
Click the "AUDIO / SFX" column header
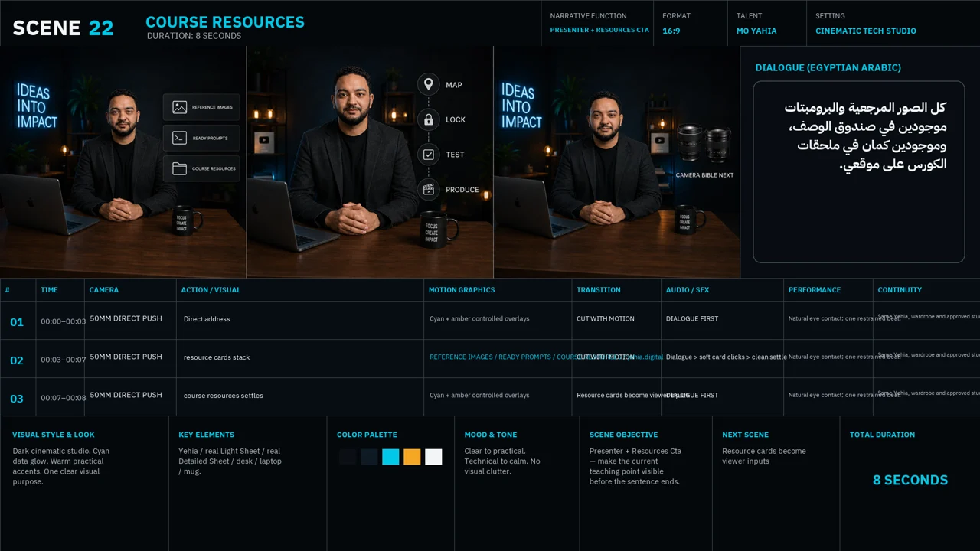pos(688,290)
